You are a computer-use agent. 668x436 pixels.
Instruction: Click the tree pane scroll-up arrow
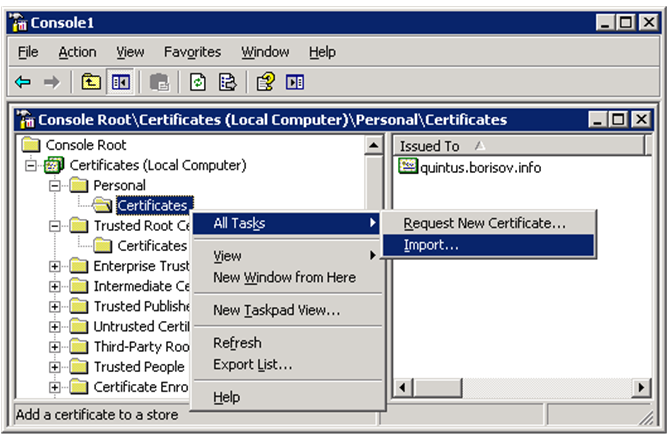point(375,146)
